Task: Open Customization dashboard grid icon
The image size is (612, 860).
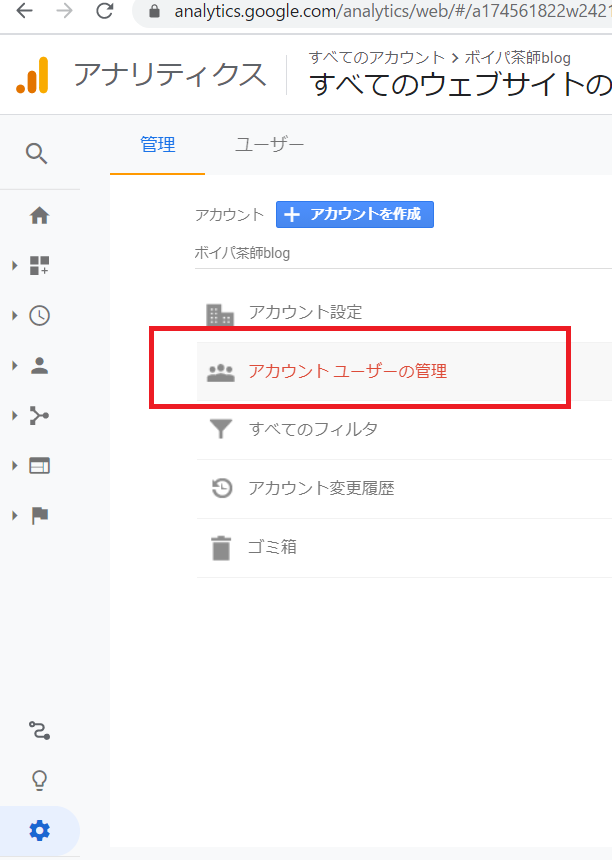Action: 39,265
